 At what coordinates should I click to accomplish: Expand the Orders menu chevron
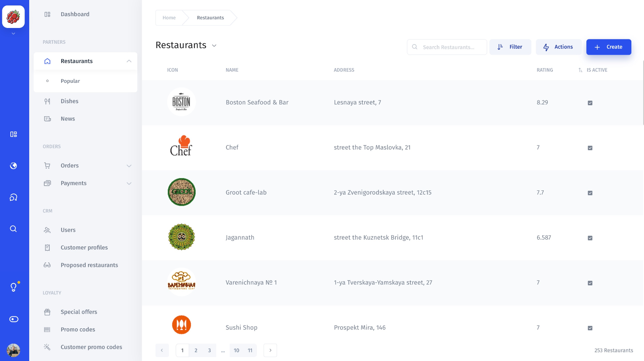coord(129,166)
